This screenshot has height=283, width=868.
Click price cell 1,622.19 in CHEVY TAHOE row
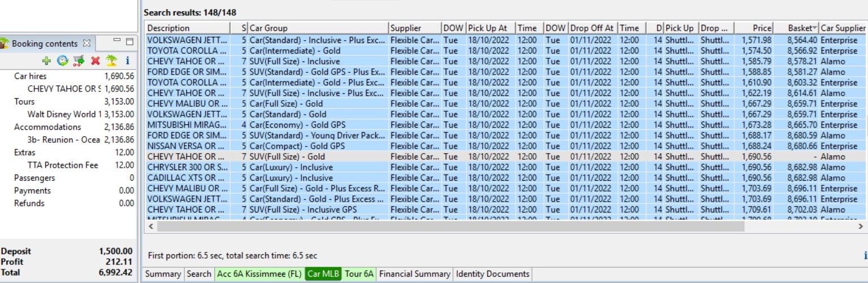click(x=756, y=93)
